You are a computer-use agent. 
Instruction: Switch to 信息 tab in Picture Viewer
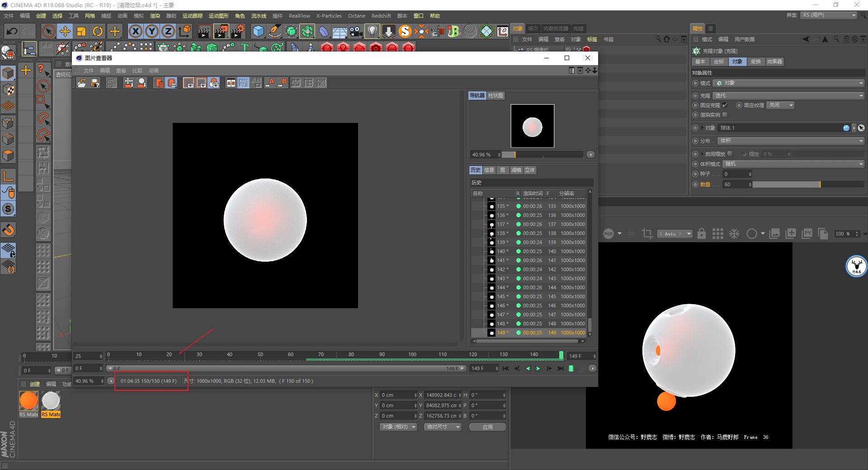click(489, 170)
